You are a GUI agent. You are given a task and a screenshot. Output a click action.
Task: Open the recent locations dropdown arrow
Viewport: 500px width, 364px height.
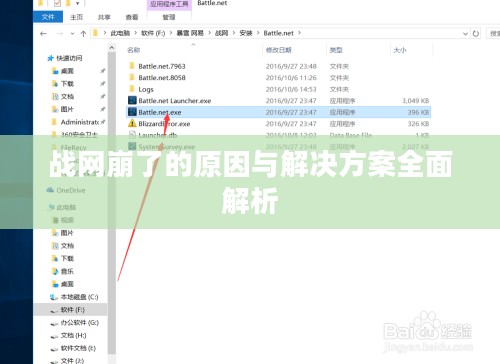72,34
